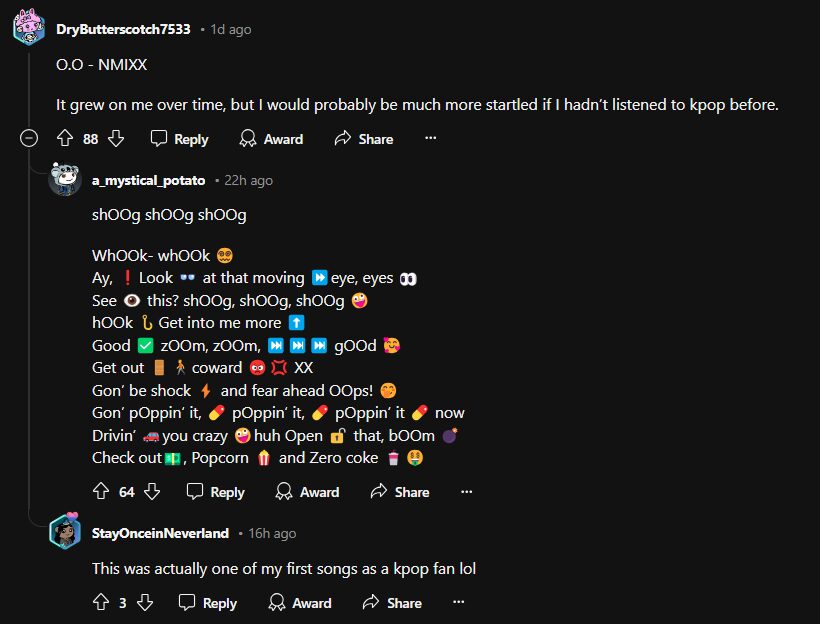Open the overflow menu on the top comment
Image resolution: width=820 pixels, height=624 pixels.
point(430,138)
